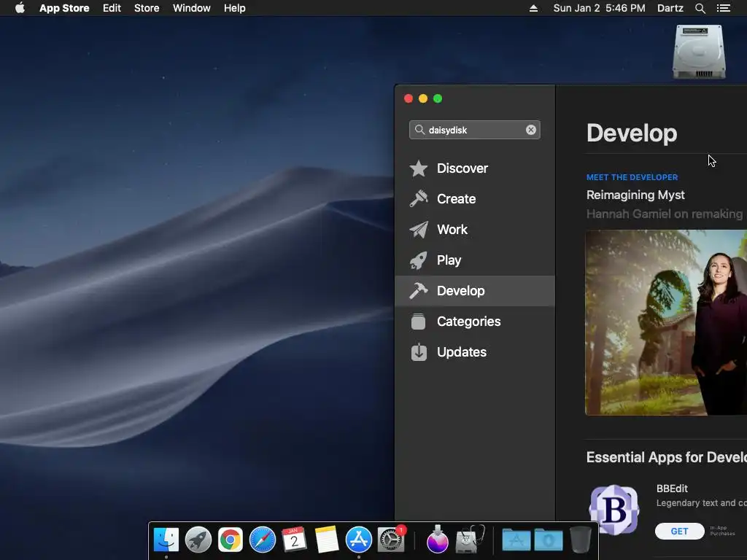Click the Essential Apps for Developers heading
The height and width of the screenshot is (560, 747).
667,457
